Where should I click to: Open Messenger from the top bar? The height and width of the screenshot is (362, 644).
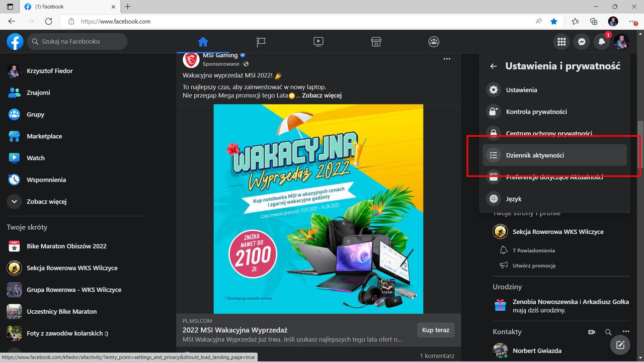(x=582, y=42)
